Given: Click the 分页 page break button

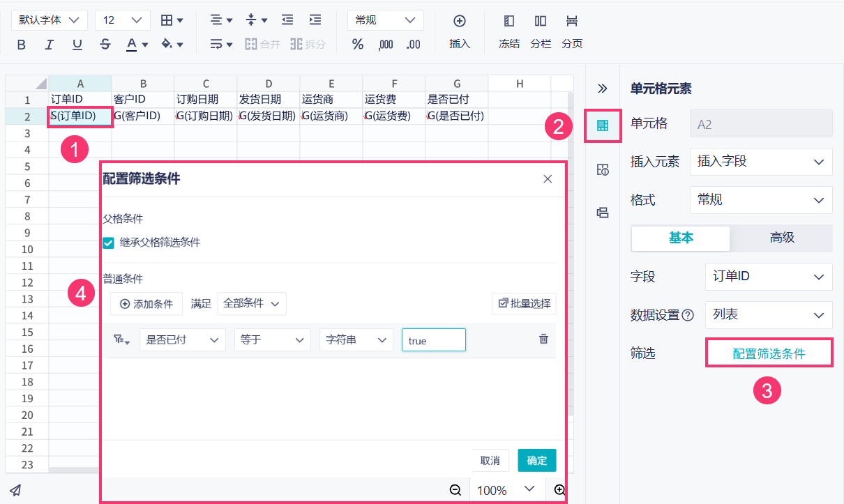Looking at the screenshot, I should click(x=572, y=31).
